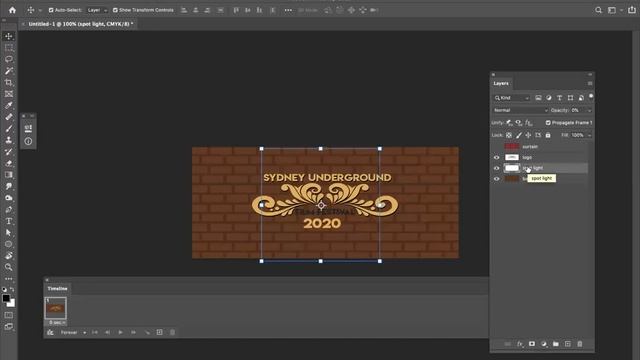Go to first frame
640x360 pixels.
(95, 333)
